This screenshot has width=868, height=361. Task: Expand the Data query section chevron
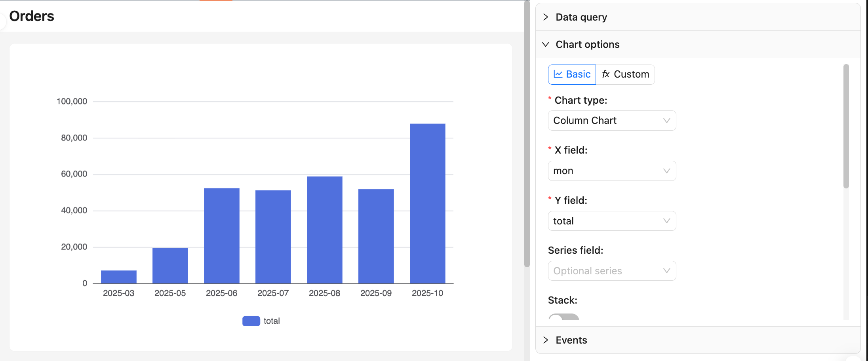(546, 17)
